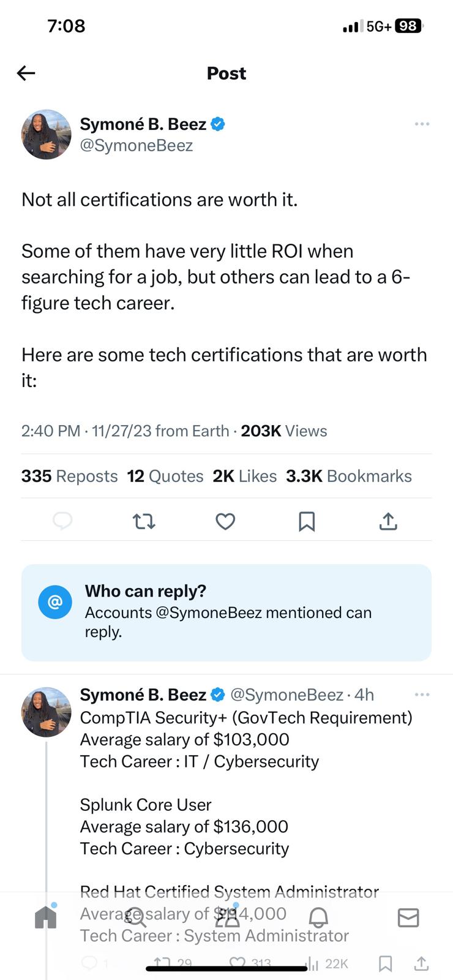
Task: Tap the Who can reply @ icon
Action: 55,602
